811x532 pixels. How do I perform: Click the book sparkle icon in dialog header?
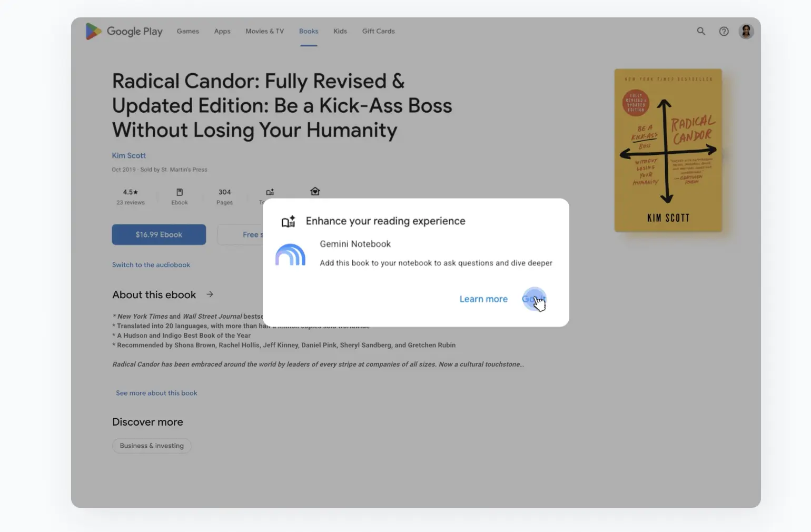pyautogui.click(x=288, y=221)
